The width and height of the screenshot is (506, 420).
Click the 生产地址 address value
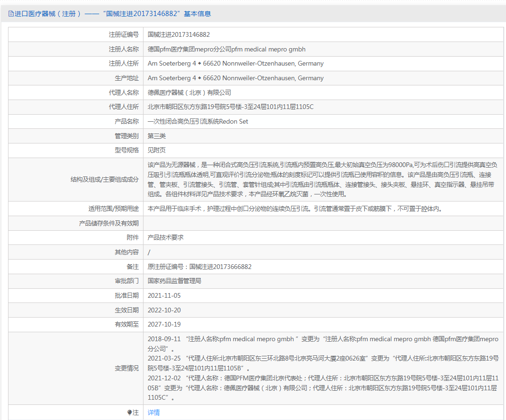(x=236, y=78)
